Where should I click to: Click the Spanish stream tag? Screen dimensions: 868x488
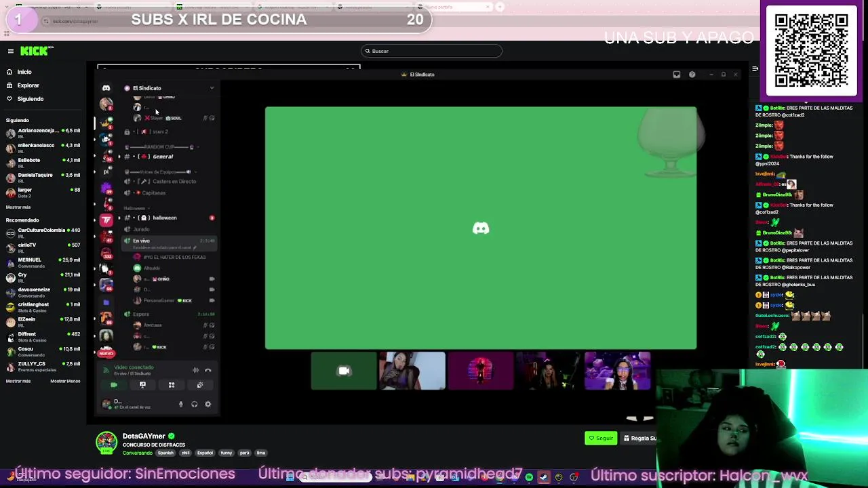tap(165, 453)
